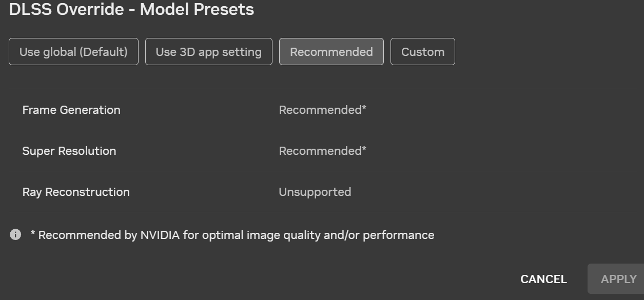Click the Super Resolution row label
Screen dimensions: 644x300
coord(69,151)
